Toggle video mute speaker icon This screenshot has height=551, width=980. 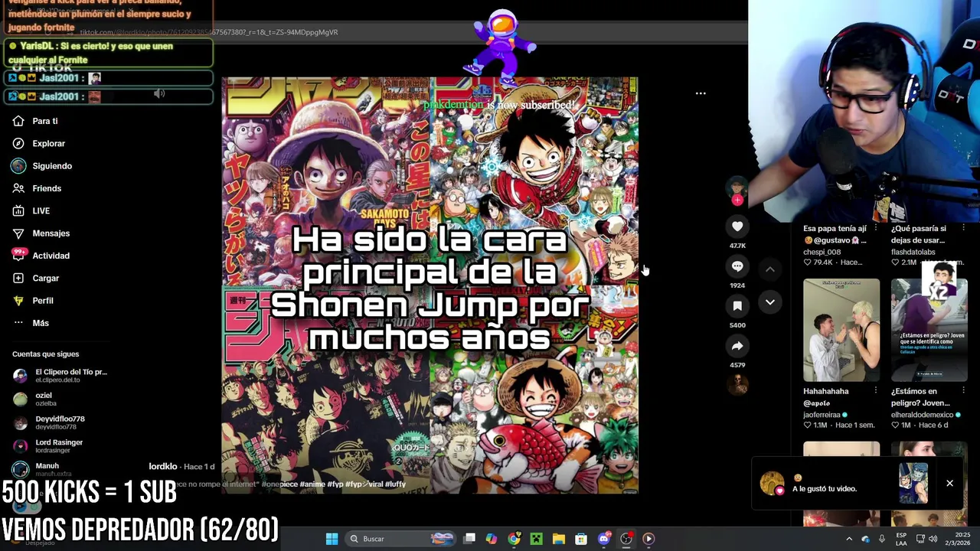(159, 93)
